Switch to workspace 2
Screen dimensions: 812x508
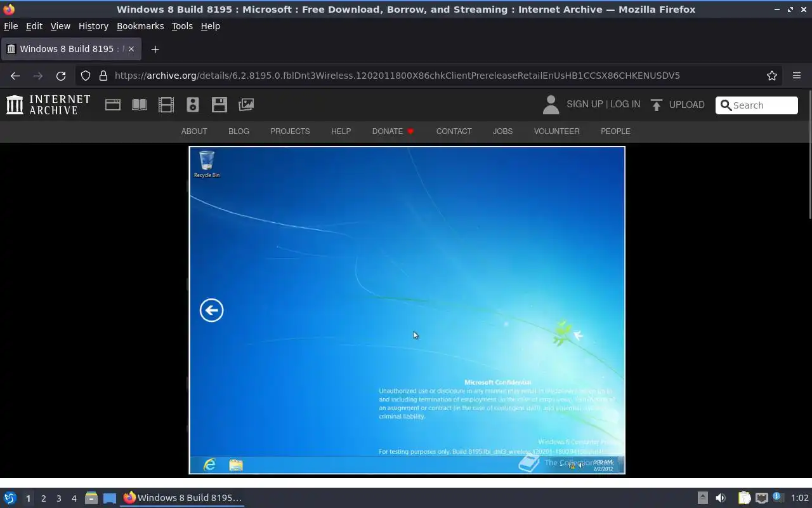point(43,498)
